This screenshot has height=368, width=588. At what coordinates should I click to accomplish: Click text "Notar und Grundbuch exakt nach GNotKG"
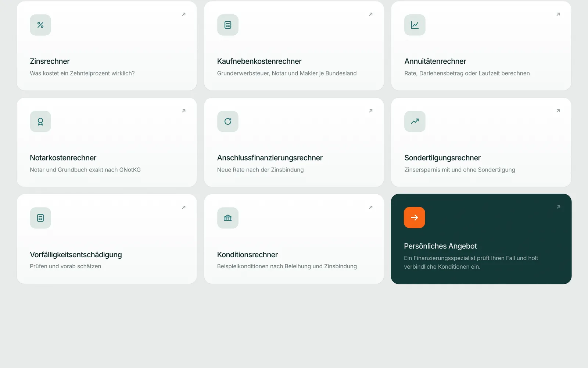coord(85,170)
